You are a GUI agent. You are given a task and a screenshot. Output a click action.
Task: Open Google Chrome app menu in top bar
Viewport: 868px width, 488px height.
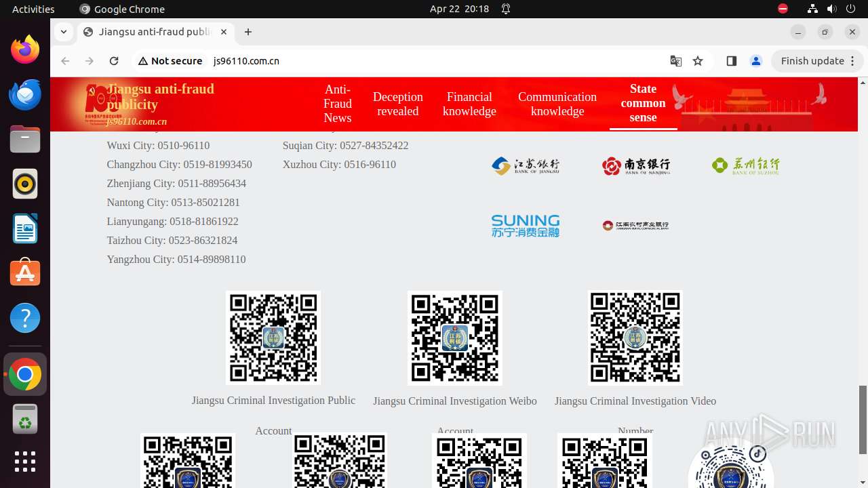click(122, 9)
